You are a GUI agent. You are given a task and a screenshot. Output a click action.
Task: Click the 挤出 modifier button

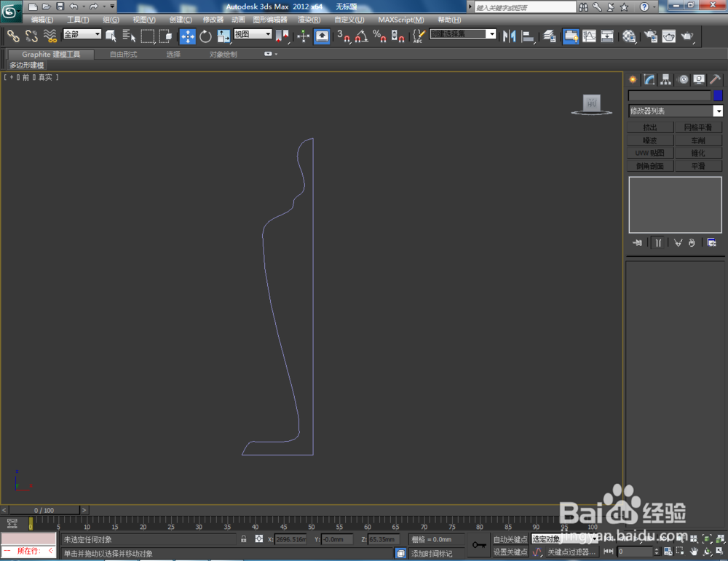650,127
